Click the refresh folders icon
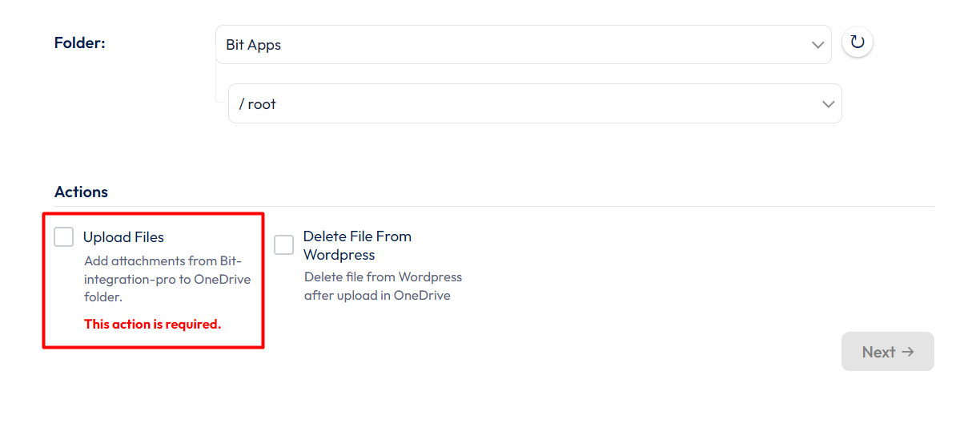This screenshot has width=980, height=440. click(857, 42)
